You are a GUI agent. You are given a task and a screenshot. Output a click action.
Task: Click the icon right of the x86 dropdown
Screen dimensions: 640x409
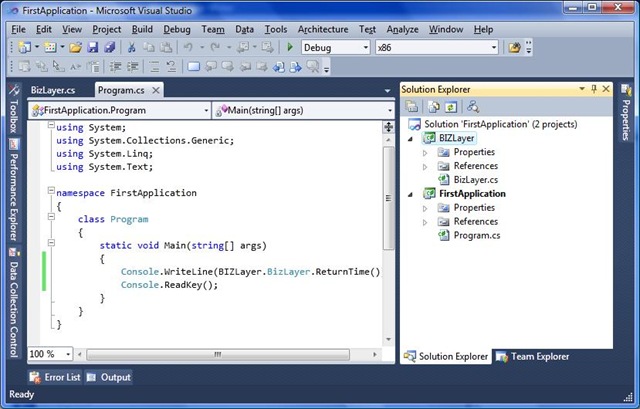(514, 47)
